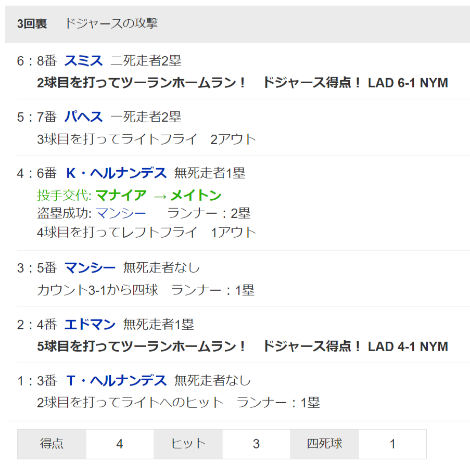
Task: Click マンシー in the stolen base line
Action: [x=121, y=213]
